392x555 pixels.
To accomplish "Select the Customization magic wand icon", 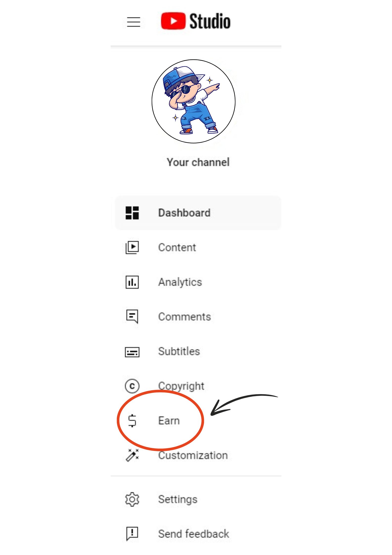I will (132, 455).
